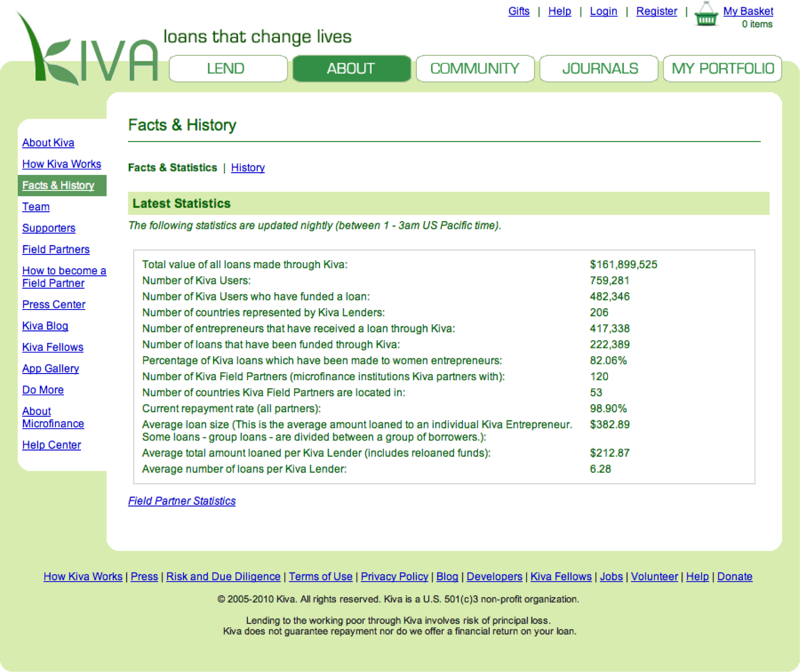Open the footer Help link
800x672 pixels.
[697, 577]
